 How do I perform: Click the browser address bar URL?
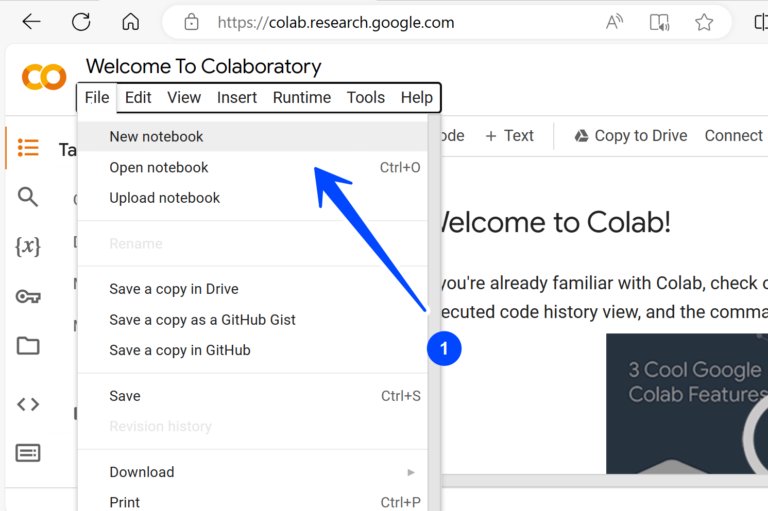click(x=335, y=22)
